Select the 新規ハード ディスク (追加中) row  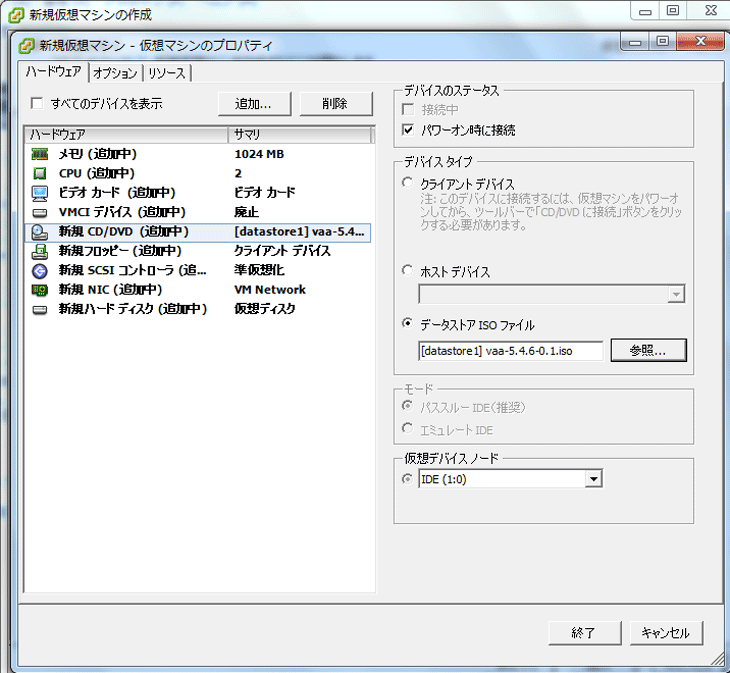point(198,309)
